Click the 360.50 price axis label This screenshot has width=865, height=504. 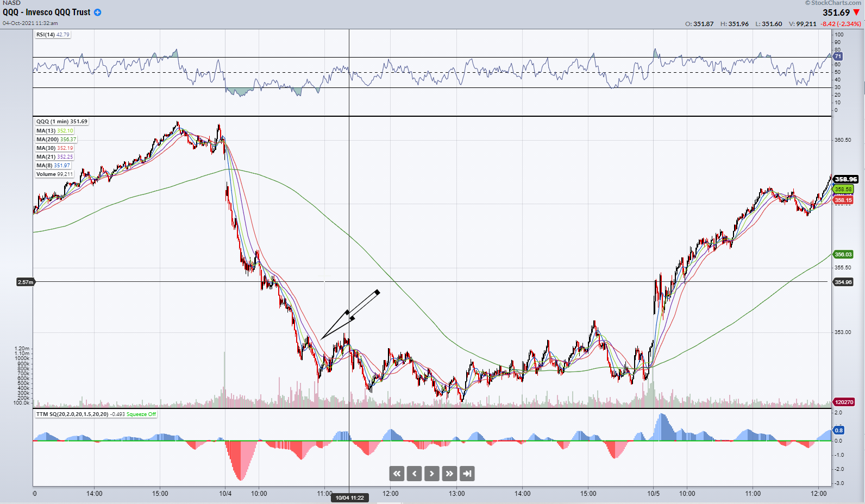tap(843, 140)
